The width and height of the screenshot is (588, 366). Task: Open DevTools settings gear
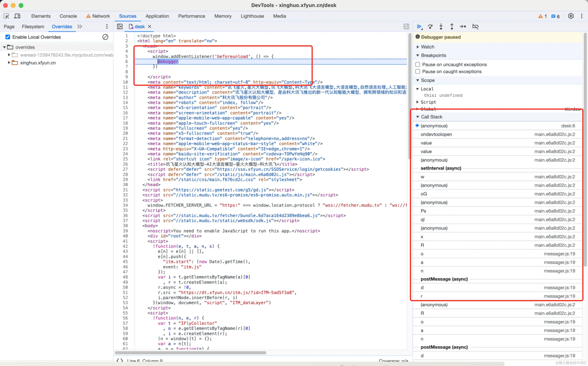click(x=570, y=16)
